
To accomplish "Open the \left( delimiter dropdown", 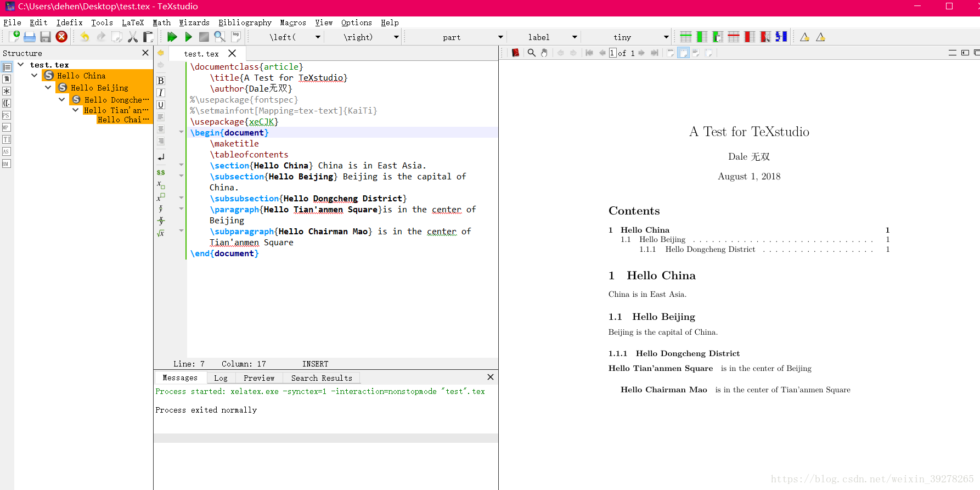I will coord(318,37).
